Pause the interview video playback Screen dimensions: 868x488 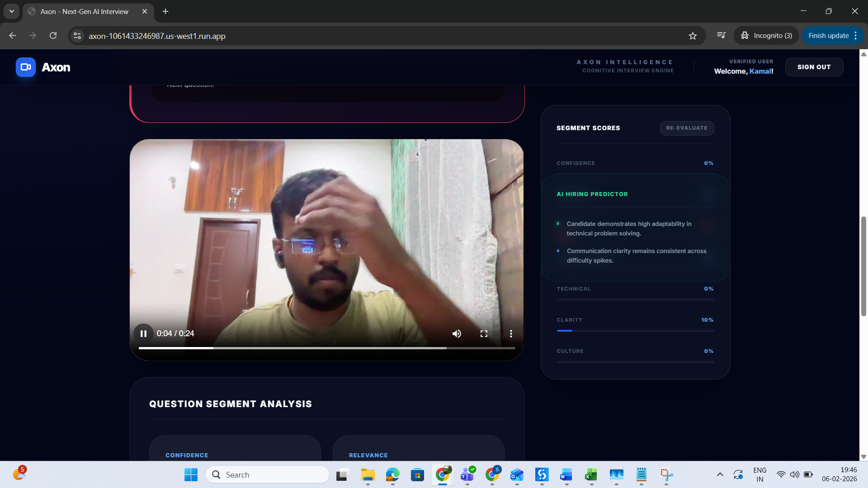point(143,333)
